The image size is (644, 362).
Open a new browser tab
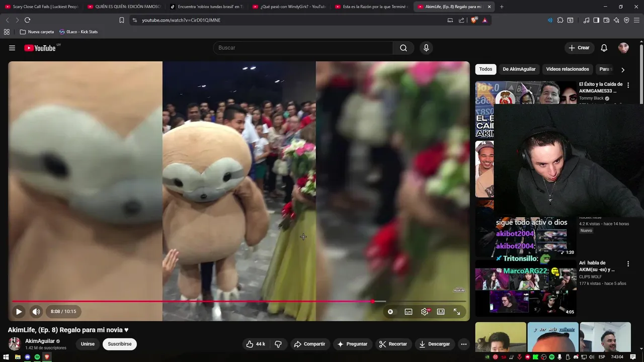[x=502, y=7]
